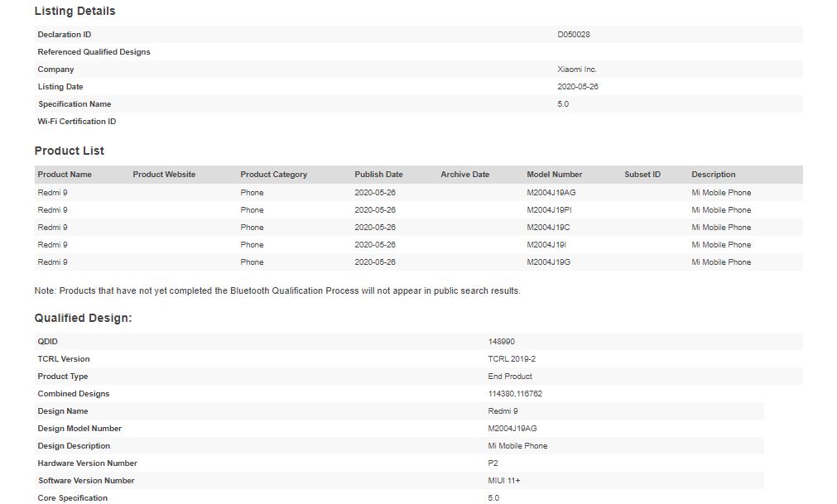Click the declaration ID value D050028
Viewport: 837px width, 504px height.
tap(573, 35)
